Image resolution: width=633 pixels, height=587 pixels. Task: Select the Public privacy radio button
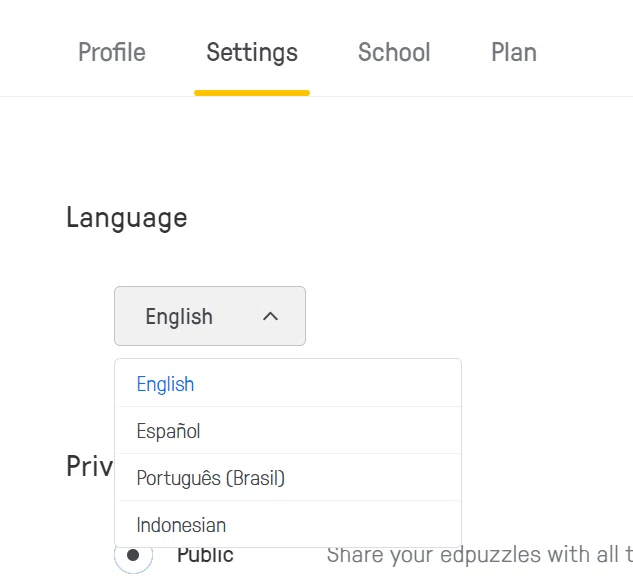tap(133, 555)
